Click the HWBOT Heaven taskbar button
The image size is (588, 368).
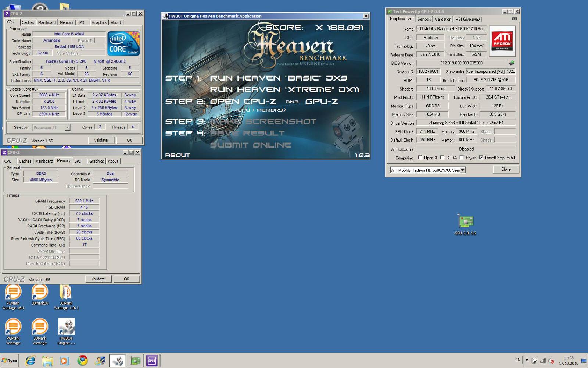point(118,361)
